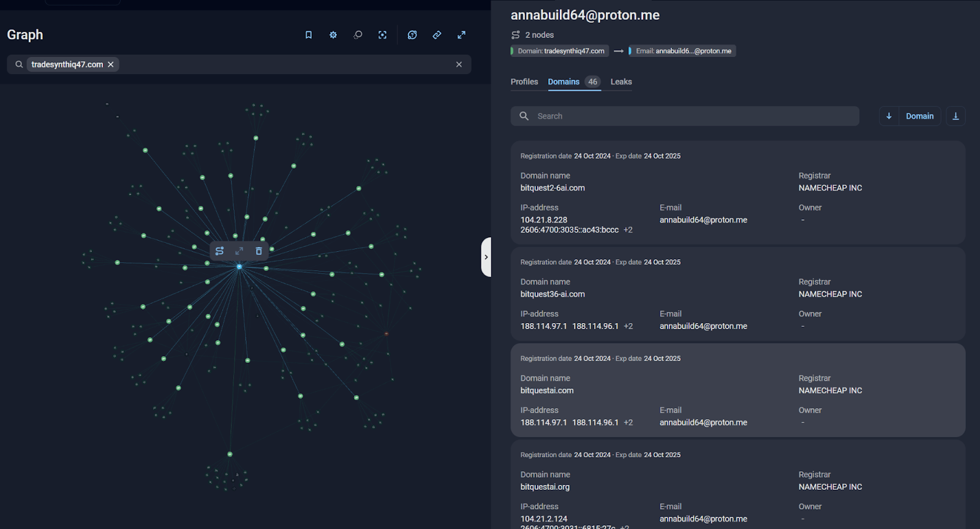980x529 pixels.
Task: Select the bottom cluster green node
Action: pos(230,454)
